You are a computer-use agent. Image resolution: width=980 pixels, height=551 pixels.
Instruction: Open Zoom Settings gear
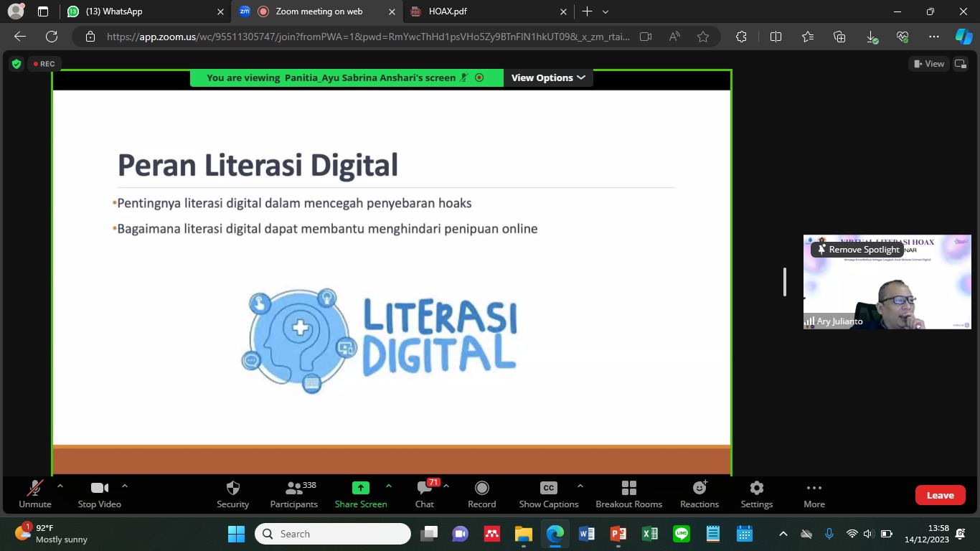click(757, 489)
